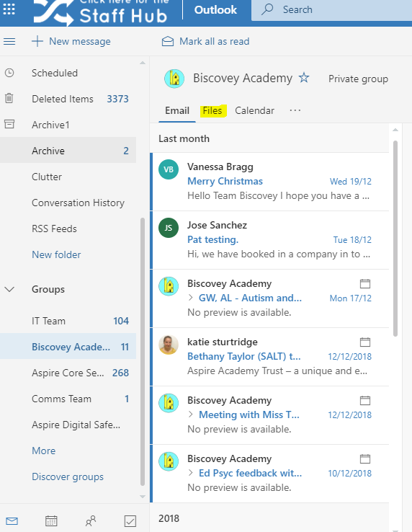Screen dimensions: 412x532
Task: Click calendar icon on GW, AL - Autism message
Action: pos(365,283)
